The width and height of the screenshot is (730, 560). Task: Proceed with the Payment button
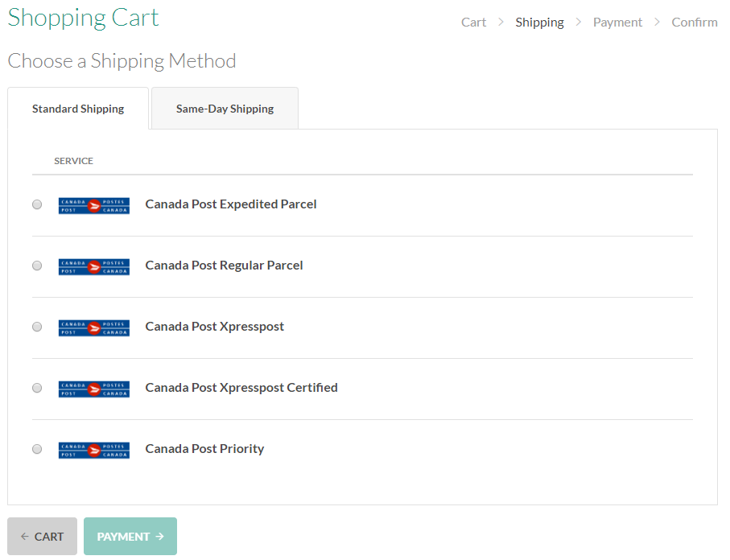coord(130,537)
